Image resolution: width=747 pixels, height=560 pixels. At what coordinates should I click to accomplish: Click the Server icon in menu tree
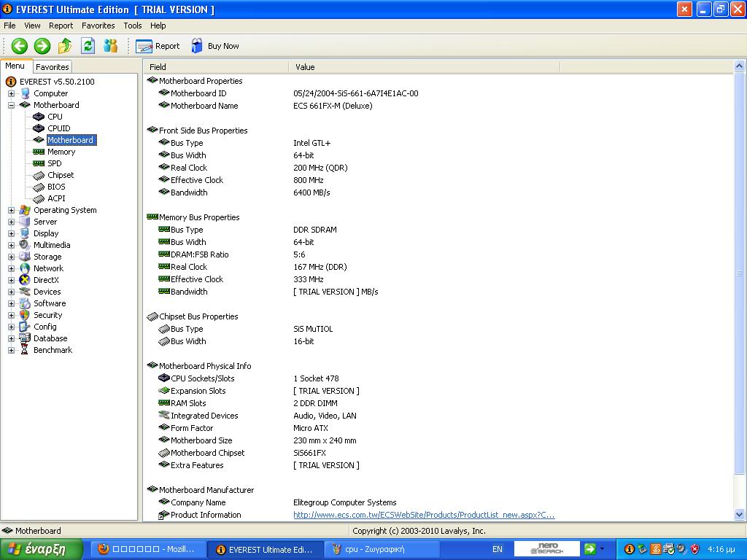[25, 222]
